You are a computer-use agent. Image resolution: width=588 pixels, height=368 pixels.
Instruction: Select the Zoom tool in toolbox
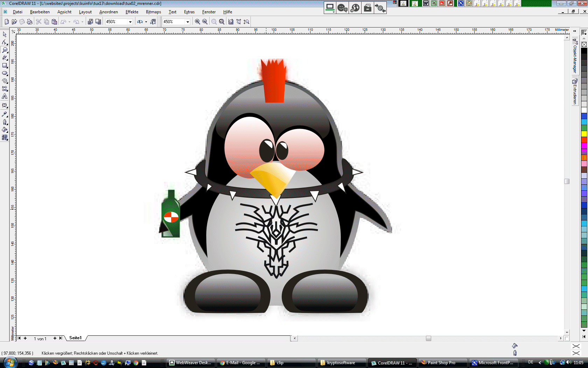5,50
